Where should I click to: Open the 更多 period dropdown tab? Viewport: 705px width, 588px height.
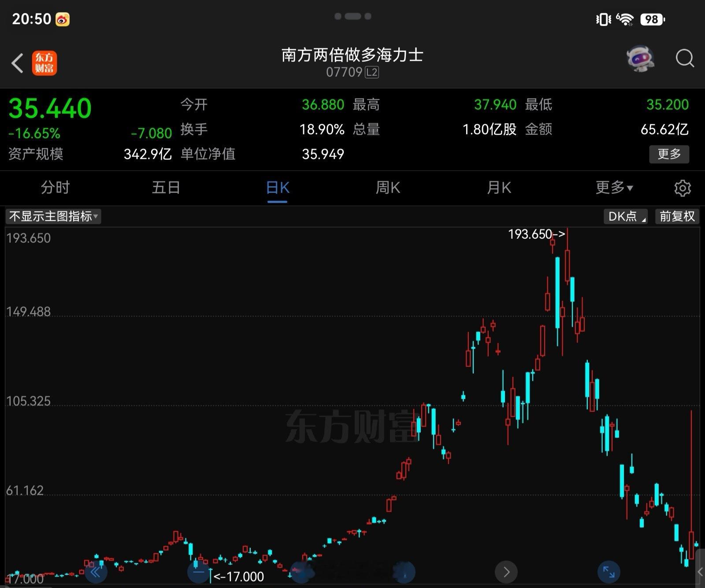[614, 188]
